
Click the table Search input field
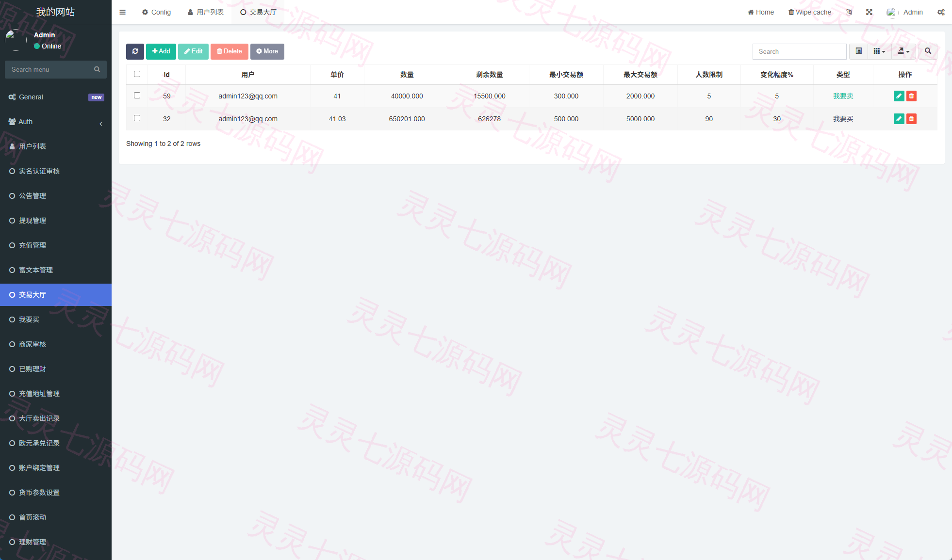(x=799, y=51)
